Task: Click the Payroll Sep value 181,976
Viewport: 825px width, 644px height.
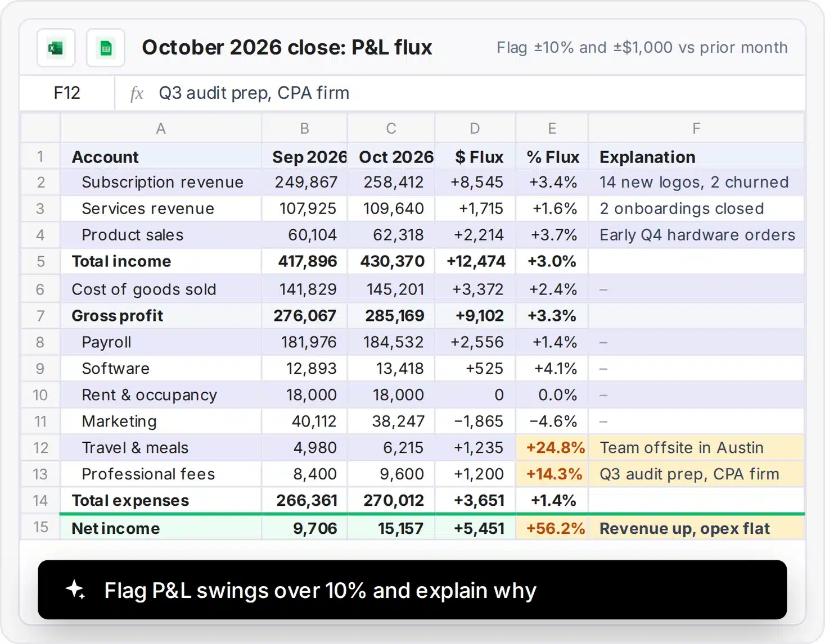Action: [305, 342]
